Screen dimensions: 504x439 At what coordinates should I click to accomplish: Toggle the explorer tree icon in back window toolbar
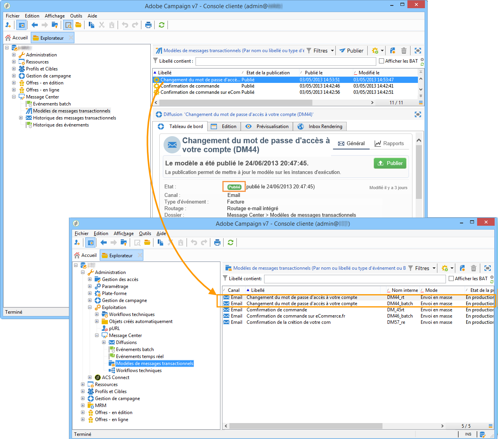(x=21, y=25)
